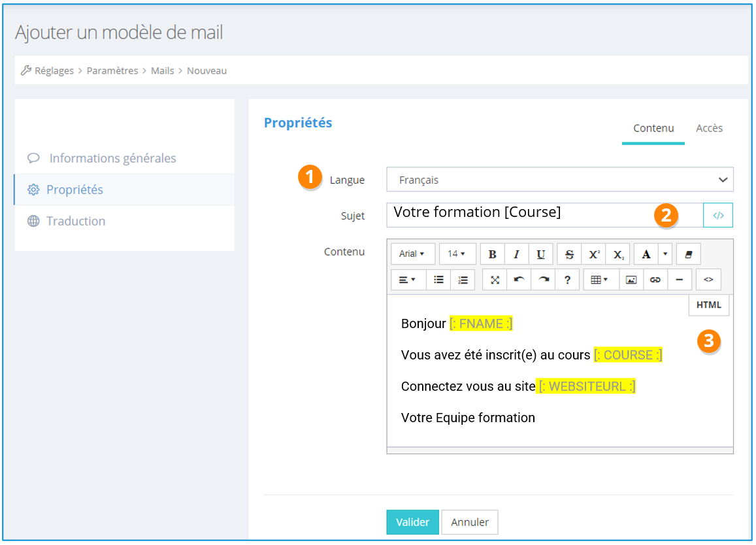Open the font color picker arrow

665,254
